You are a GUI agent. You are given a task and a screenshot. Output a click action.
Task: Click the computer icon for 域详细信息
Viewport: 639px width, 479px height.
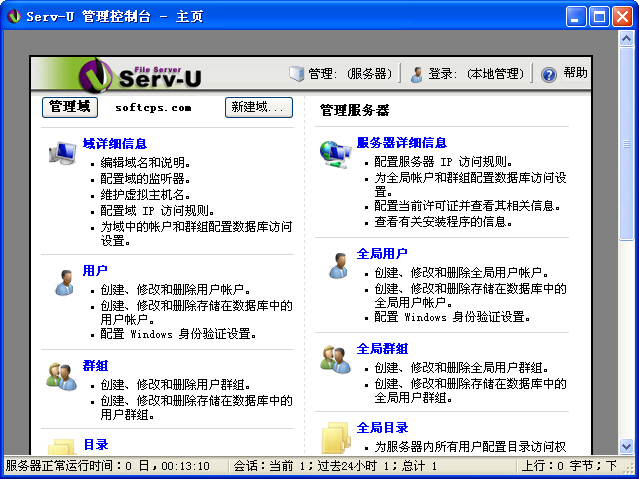click(x=62, y=153)
